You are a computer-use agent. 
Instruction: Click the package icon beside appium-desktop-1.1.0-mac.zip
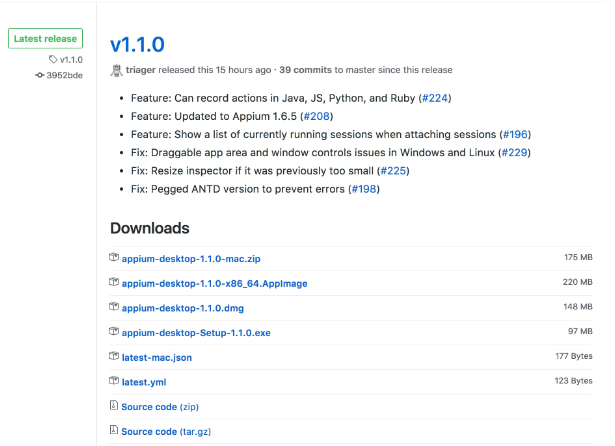click(114, 258)
